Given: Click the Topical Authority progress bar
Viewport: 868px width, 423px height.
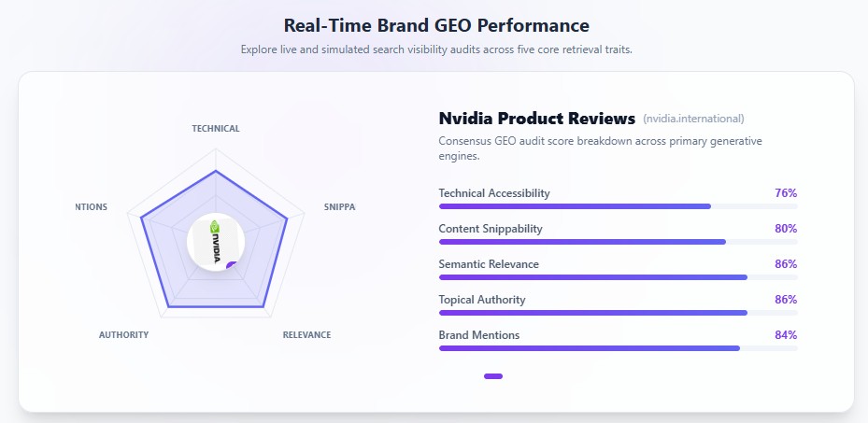Looking at the screenshot, I should click(619, 313).
